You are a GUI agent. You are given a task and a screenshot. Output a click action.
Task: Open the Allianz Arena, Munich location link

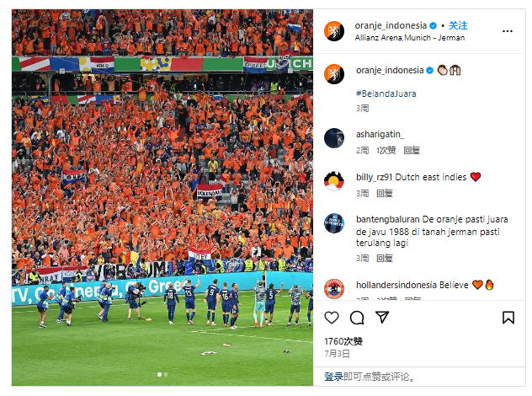(409, 38)
